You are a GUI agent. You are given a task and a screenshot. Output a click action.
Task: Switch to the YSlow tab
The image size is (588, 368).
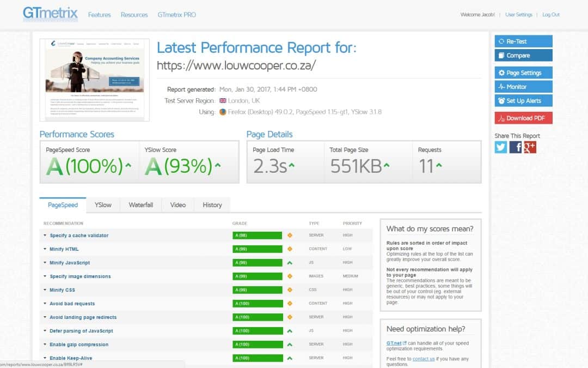(103, 205)
